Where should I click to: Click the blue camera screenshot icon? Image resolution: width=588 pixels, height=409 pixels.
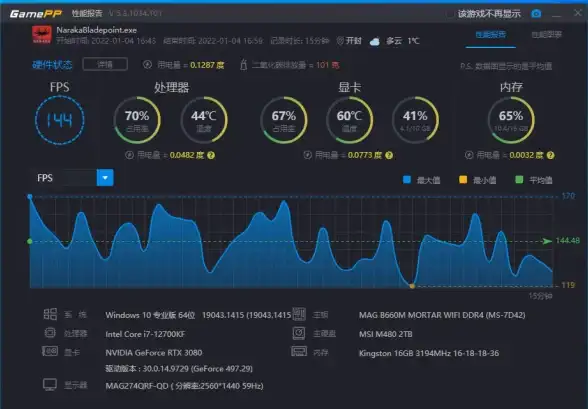pos(536,14)
